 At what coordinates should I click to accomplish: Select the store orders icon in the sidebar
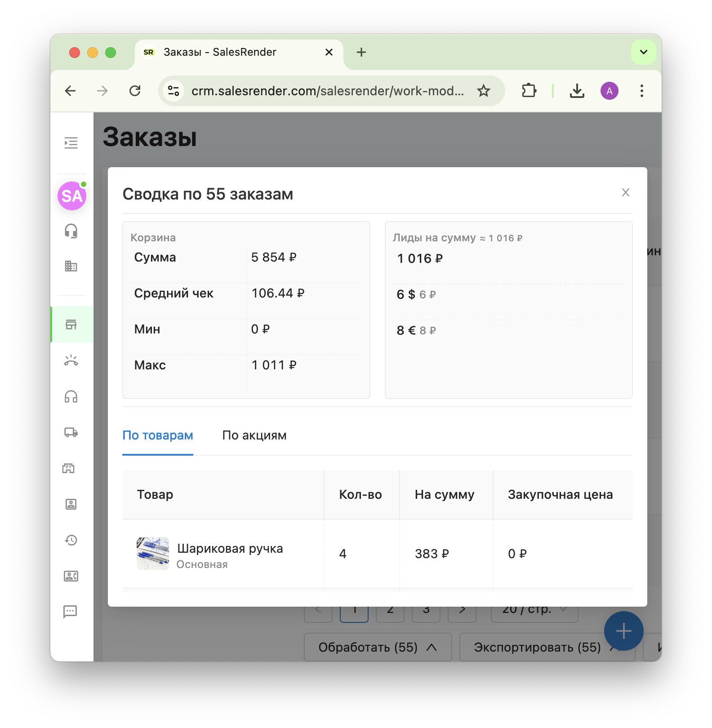point(71,324)
